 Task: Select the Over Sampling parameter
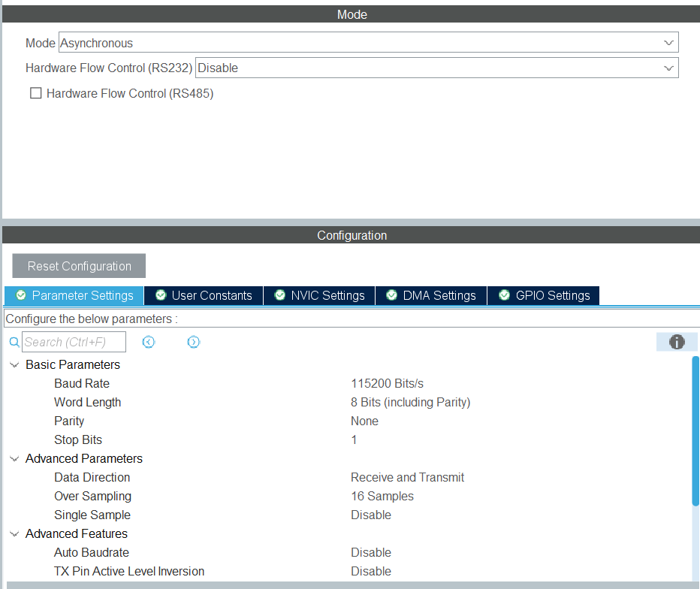coord(93,496)
